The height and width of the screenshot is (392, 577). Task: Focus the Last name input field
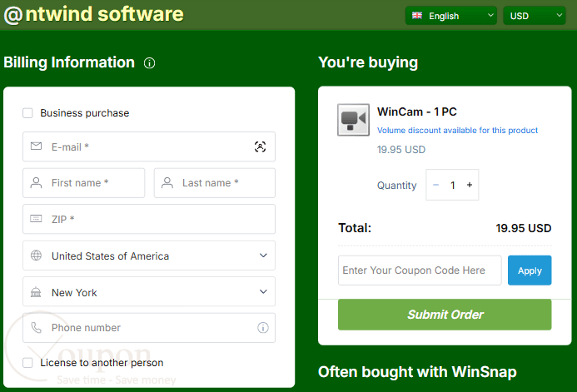click(215, 183)
